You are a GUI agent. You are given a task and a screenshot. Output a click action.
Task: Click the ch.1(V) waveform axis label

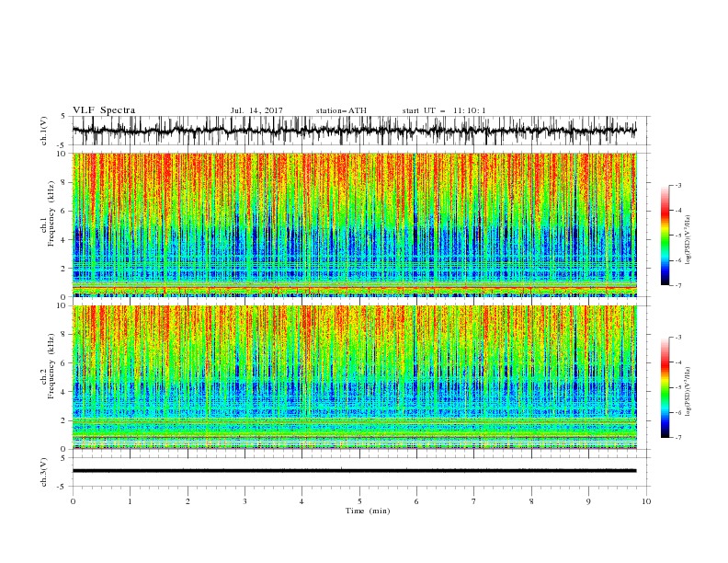tap(44, 131)
